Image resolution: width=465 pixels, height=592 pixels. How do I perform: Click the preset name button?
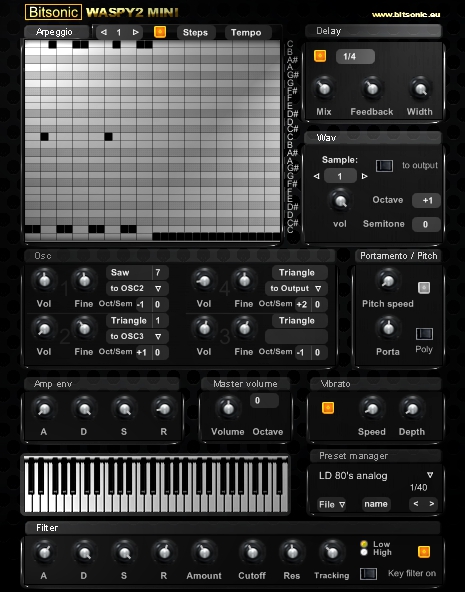pyautogui.click(x=376, y=504)
